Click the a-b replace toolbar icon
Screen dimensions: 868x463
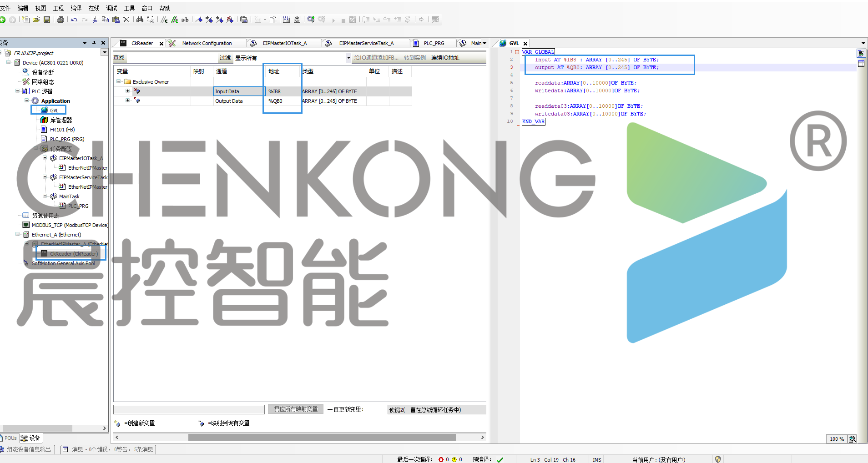pyautogui.click(x=185, y=20)
